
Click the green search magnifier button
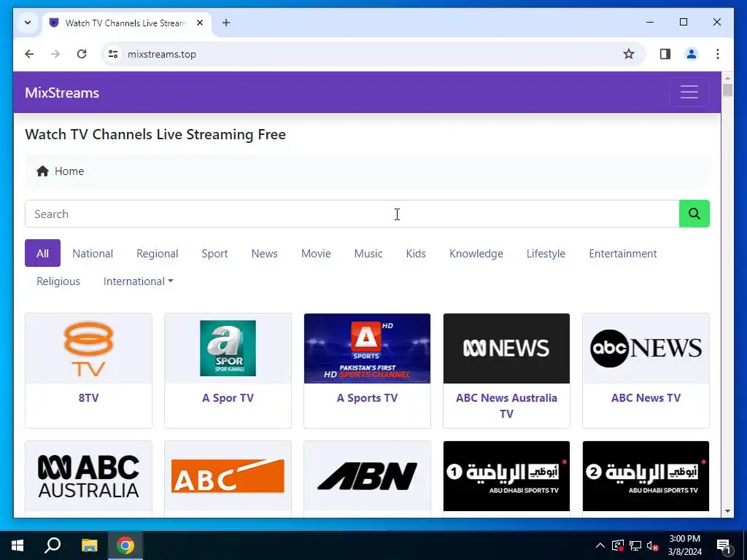pyautogui.click(x=694, y=214)
